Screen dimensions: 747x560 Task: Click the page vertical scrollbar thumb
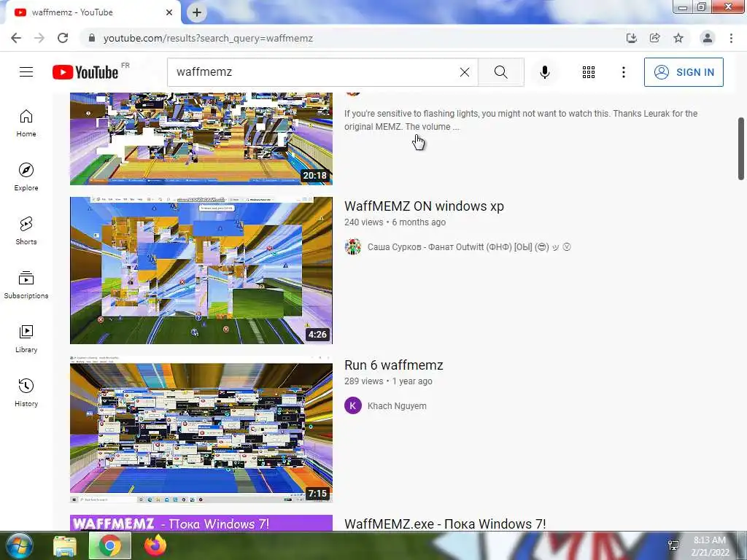coord(741,149)
